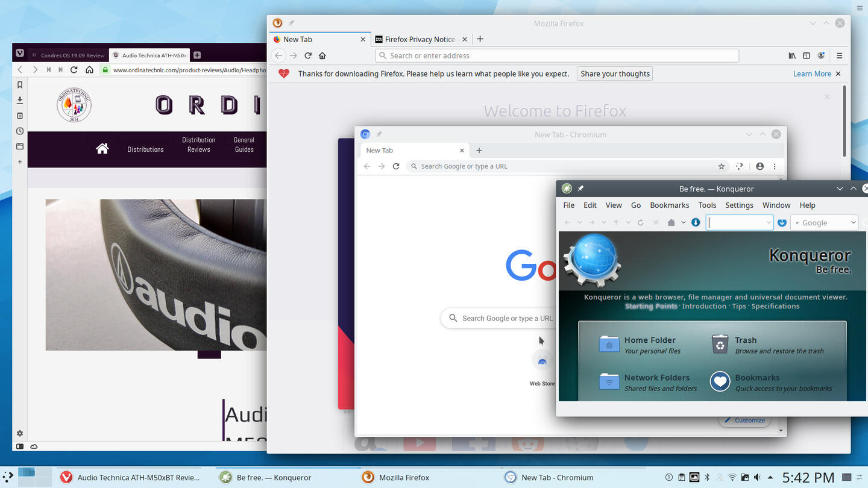The image size is (868, 488).
Task: Click Firefox reload button
Action: point(307,55)
